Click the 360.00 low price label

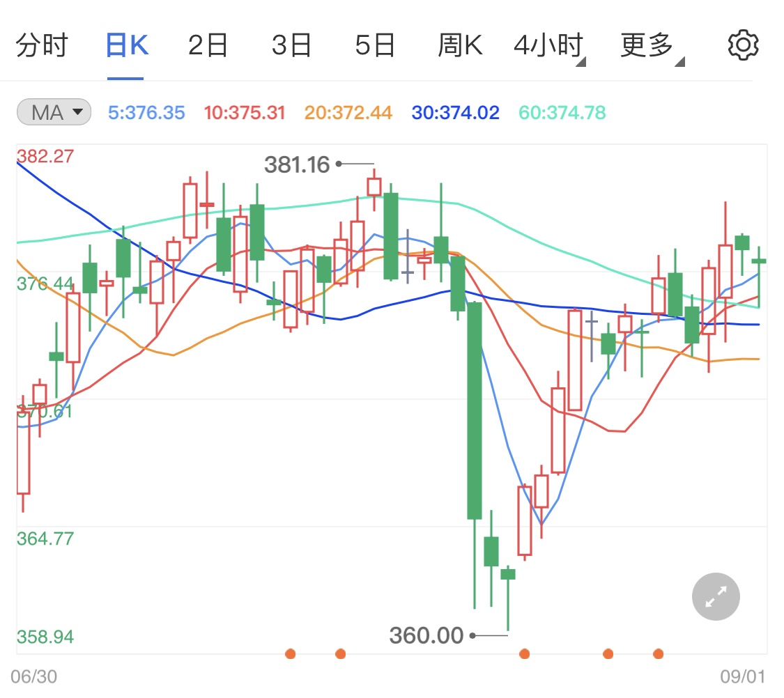[x=426, y=635]
